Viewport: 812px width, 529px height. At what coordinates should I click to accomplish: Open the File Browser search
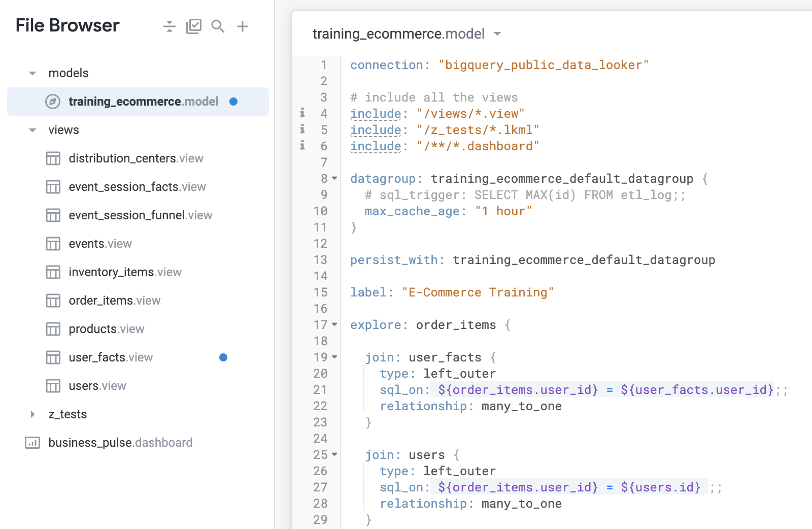pyautogui.click(x=218, y=26)
